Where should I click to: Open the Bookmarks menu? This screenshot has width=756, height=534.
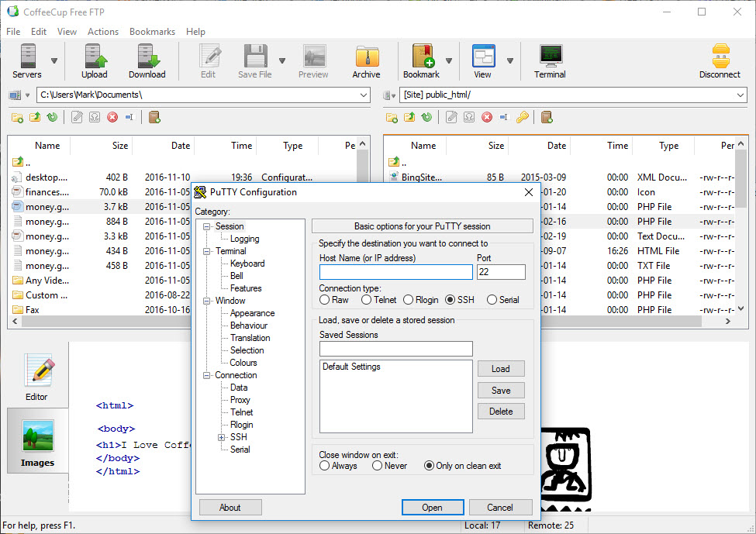pyautogui.click(x=152, y=31)
